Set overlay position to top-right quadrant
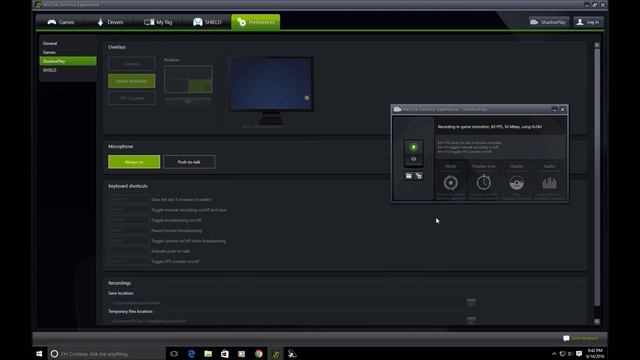Screen dimensions: 640x360 [200, 73]
